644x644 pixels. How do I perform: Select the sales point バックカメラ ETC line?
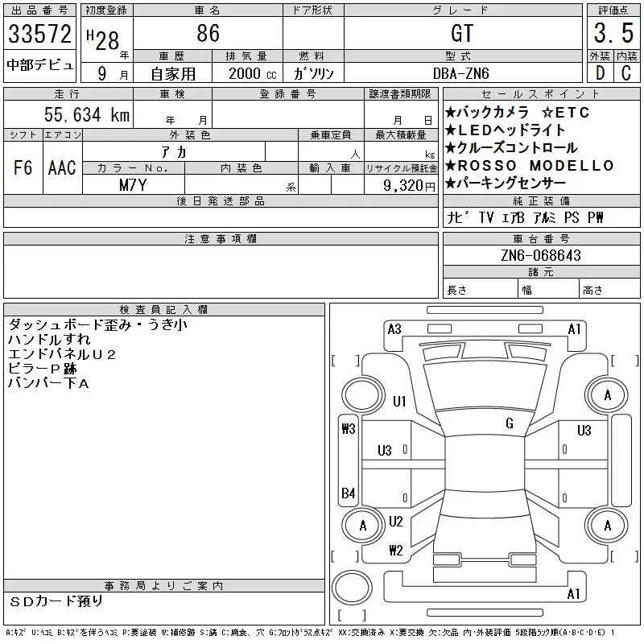(518, 112)
